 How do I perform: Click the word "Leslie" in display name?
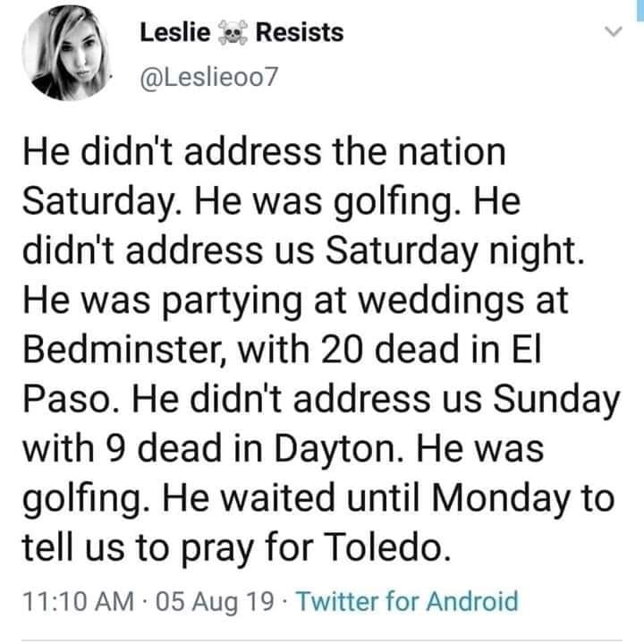175,33
